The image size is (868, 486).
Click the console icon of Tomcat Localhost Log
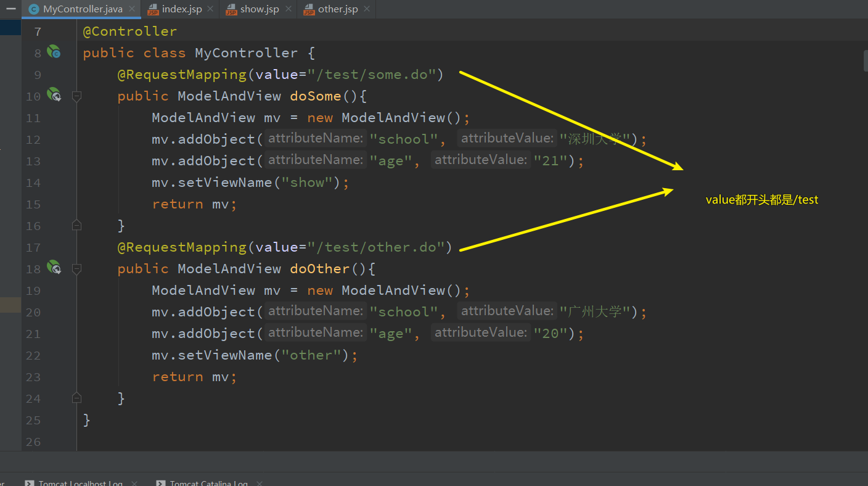click(x=30, y=484)
